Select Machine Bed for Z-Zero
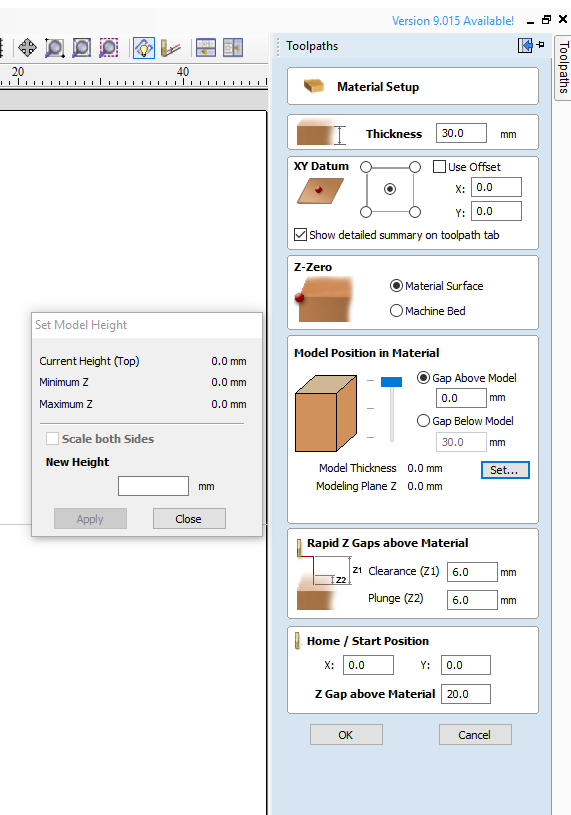 396,311
